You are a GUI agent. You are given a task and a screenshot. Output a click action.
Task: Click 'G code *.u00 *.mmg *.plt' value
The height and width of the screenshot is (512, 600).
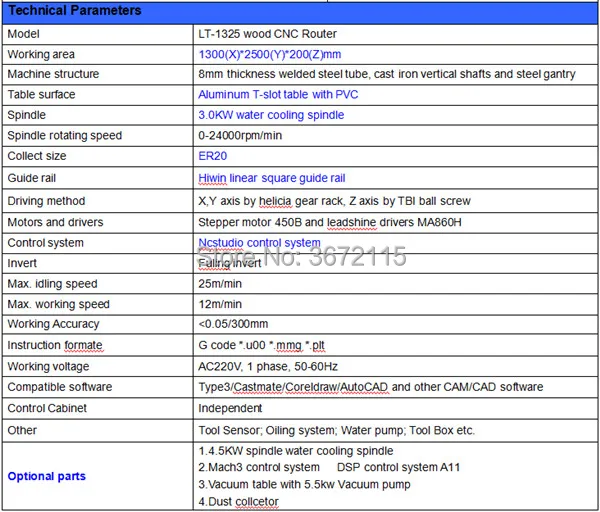262,345
